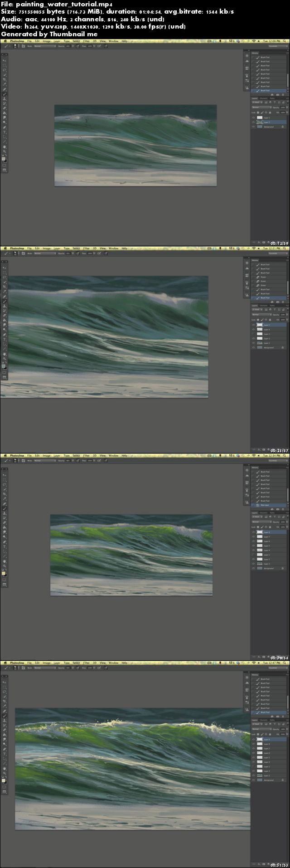This screenshot has height=868, width=290.
Task: Toggle Layer 9 visibility in the 12:47 PM frame
Action: click(253, 739)
